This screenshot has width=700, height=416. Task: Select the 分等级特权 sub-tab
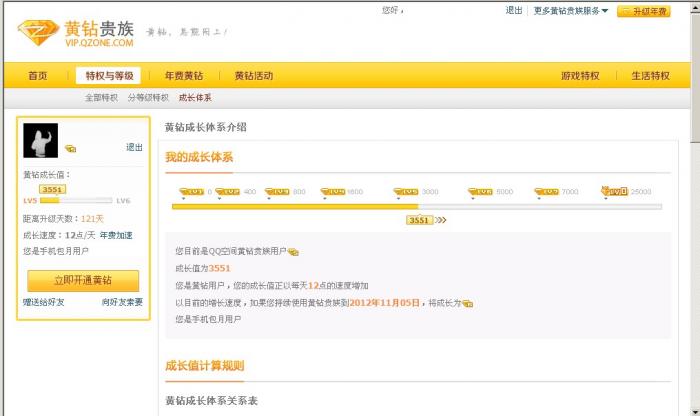pyautogui.click(x=148, y=98)
